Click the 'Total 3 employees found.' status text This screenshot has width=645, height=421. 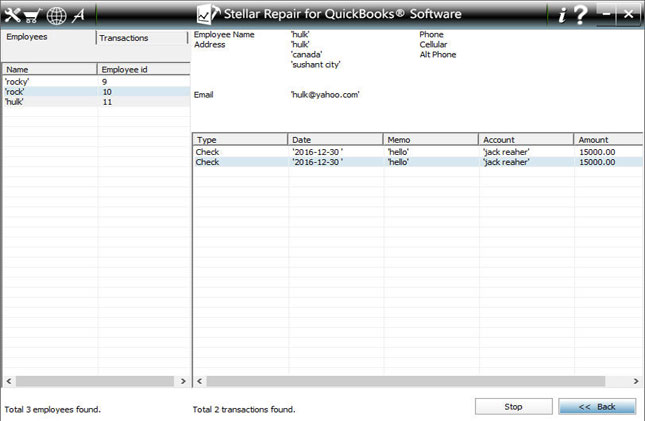point(53,409)
